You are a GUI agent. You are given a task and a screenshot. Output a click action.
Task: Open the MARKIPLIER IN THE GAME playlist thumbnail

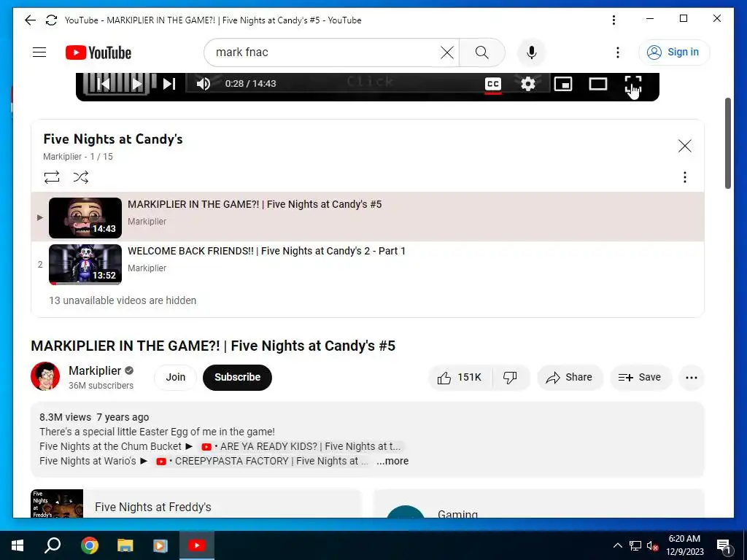tap(85, 217)
